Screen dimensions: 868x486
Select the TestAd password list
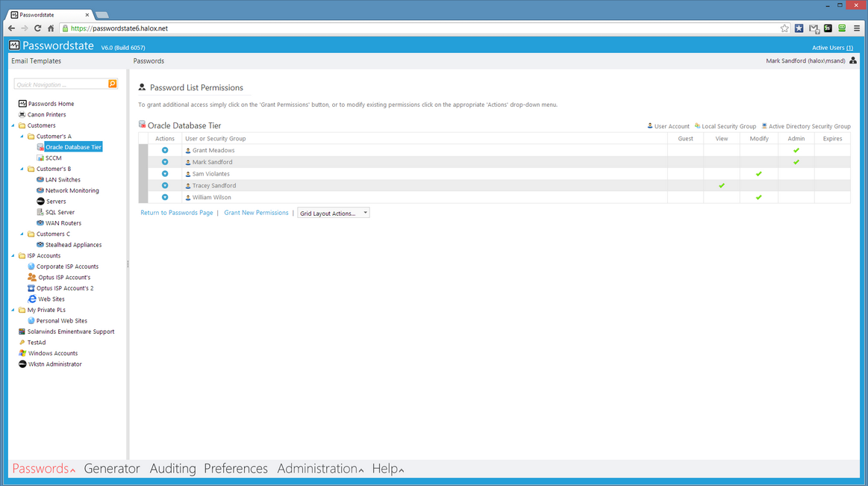point(37,343)
